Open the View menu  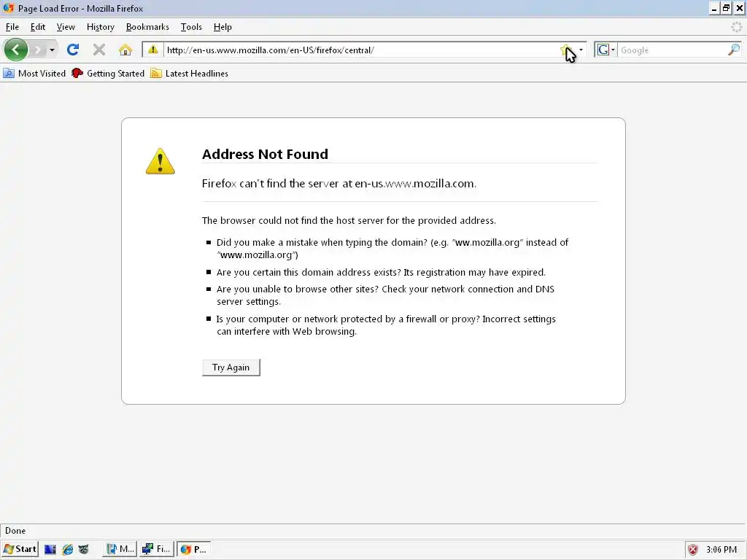66,27
